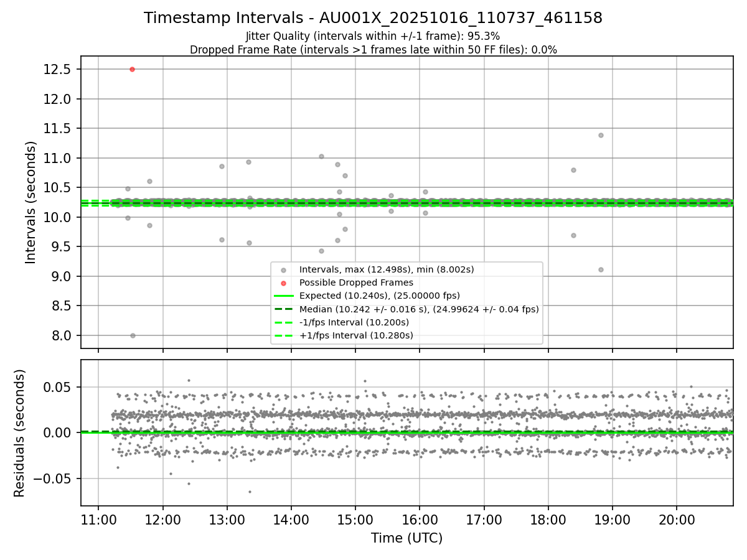Screen dimensions: 747x560
Task: Click the 15:00 tick label on the time axis
Action: 355,519
